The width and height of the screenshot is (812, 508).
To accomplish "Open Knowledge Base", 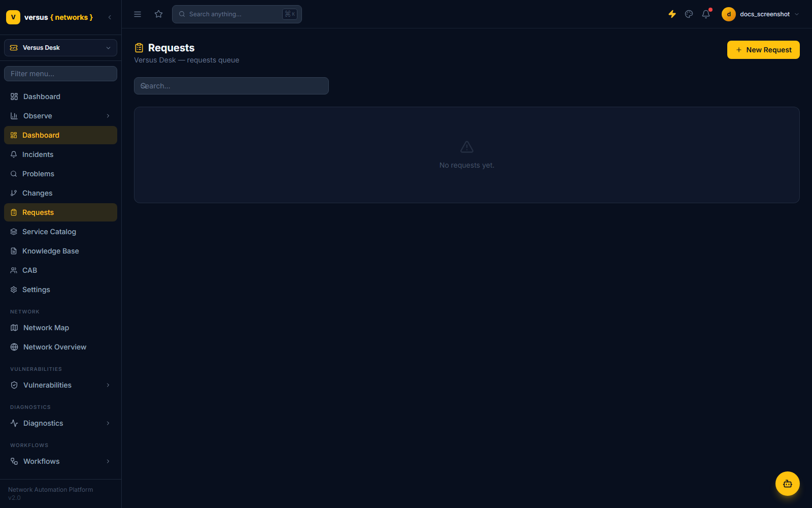I will tap(60, 251).
